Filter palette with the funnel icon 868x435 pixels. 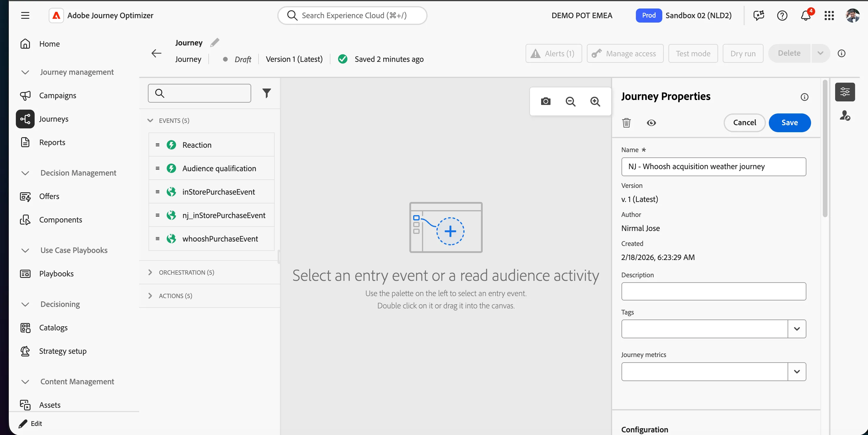pyautogui.click(x=266, y=93)
